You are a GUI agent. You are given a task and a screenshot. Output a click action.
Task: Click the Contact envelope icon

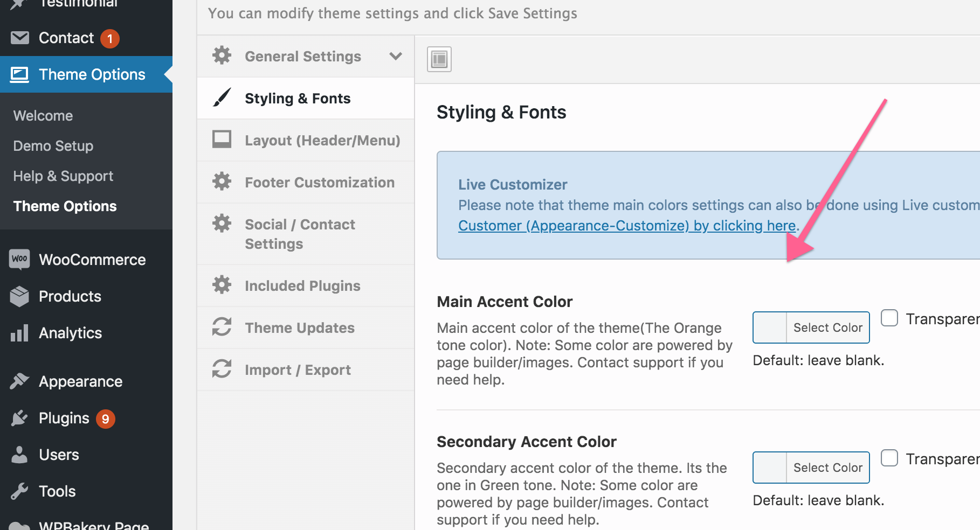20,38
